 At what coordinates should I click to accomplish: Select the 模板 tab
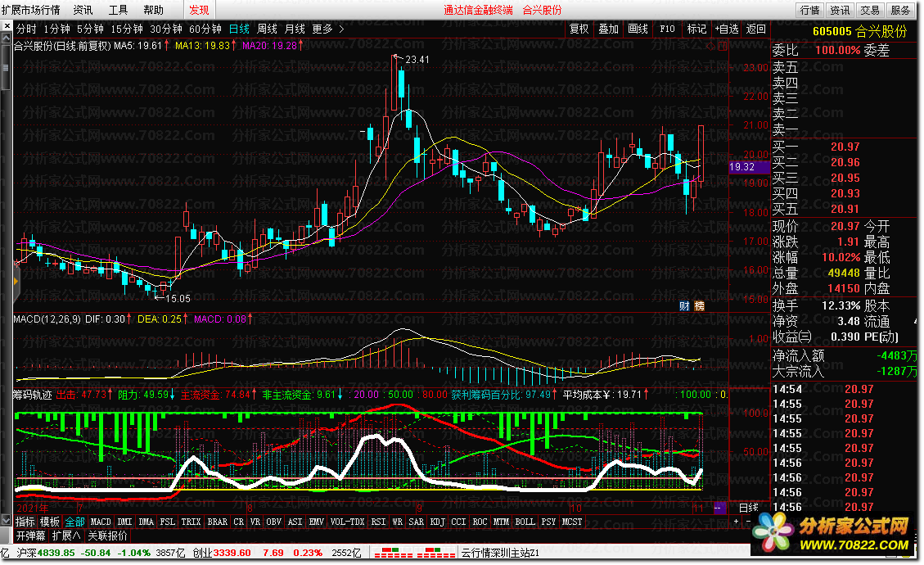click(49, 522)
